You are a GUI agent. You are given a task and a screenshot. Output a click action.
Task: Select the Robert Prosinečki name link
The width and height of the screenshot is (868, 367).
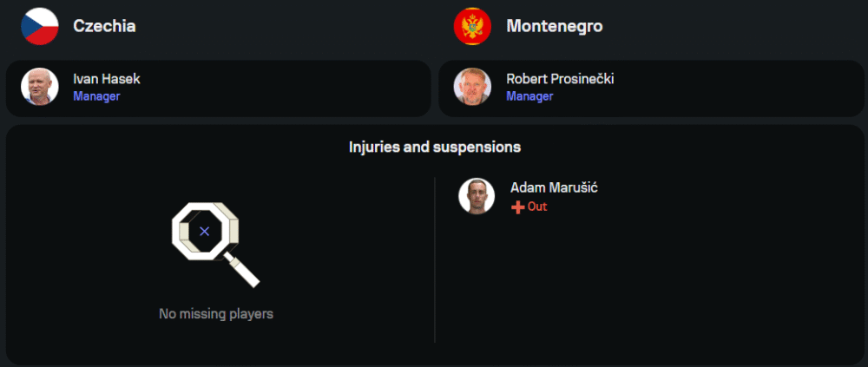[x=560, y=79]
